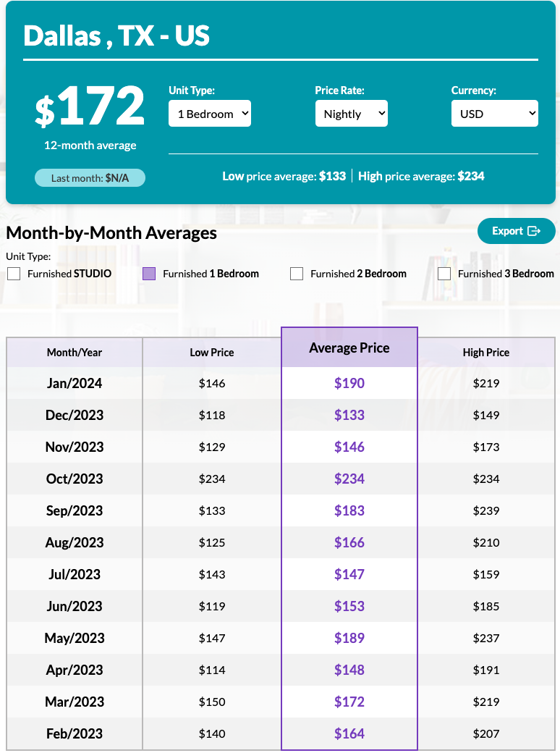This screenshot has width=560, height=753.
Task: Click the $172 12-month average value
Action: tap(90, 105)
